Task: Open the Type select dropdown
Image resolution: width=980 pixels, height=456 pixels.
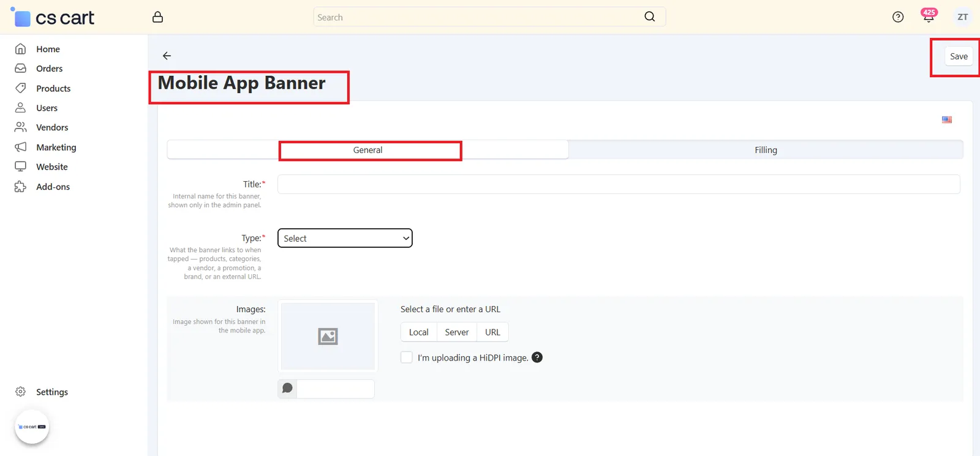Action: tap(345, 238)
